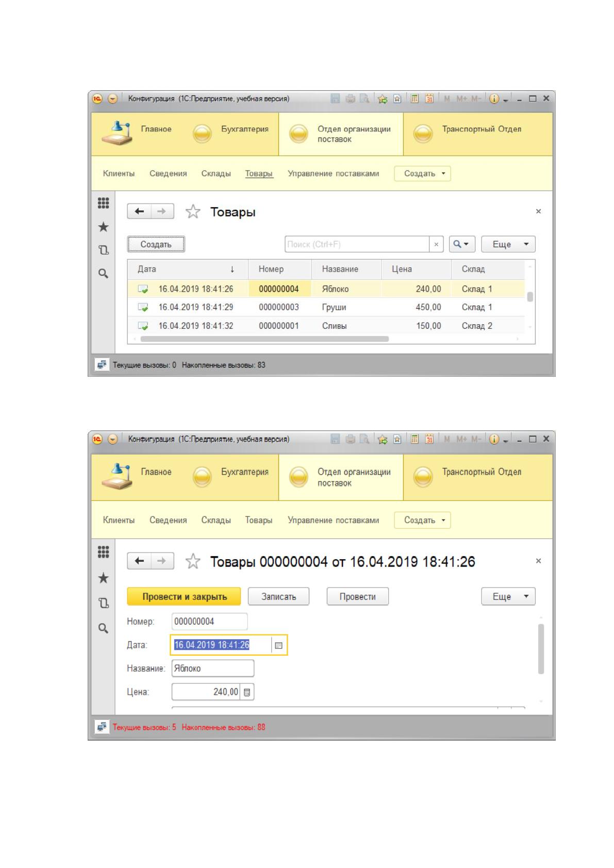614x868 pixels.
Task: Open calendar picker next to Дата field
Action: (278, 645)
